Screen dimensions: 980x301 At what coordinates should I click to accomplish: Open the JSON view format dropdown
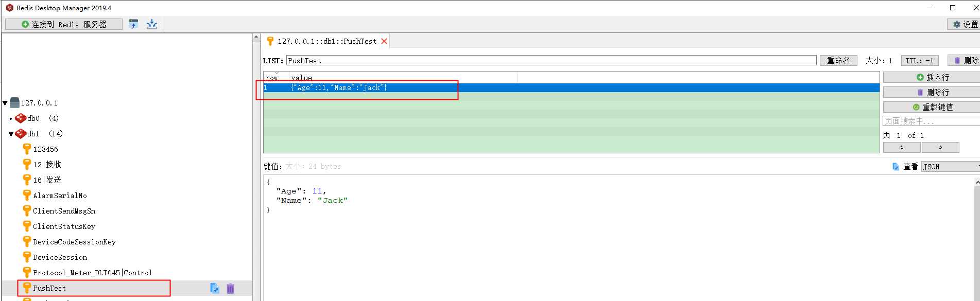click(951, 167)
